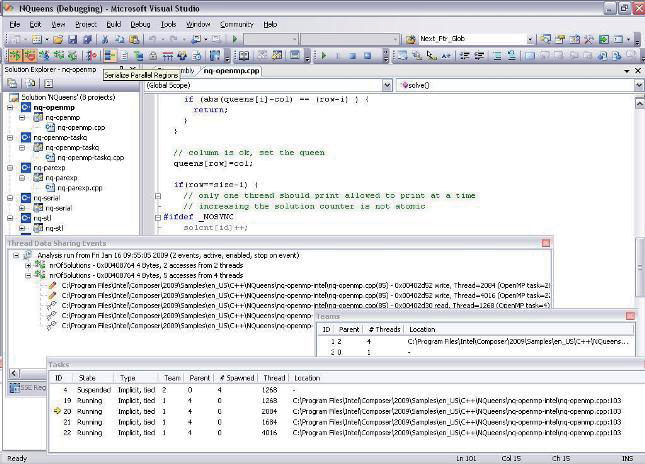Click the open book icon in toolbar
The width and height of the screenshot is (645, 464).
tap(244, 56)
